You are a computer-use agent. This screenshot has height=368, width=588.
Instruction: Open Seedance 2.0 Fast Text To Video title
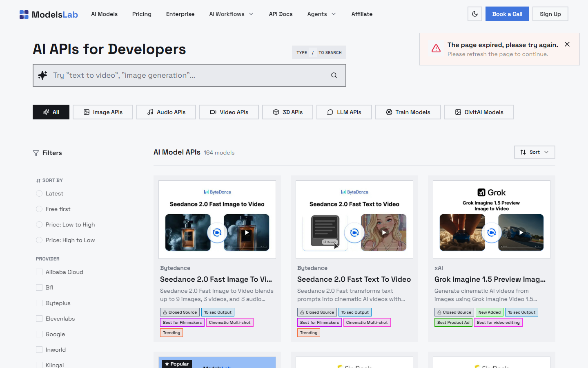pos(354,279)
